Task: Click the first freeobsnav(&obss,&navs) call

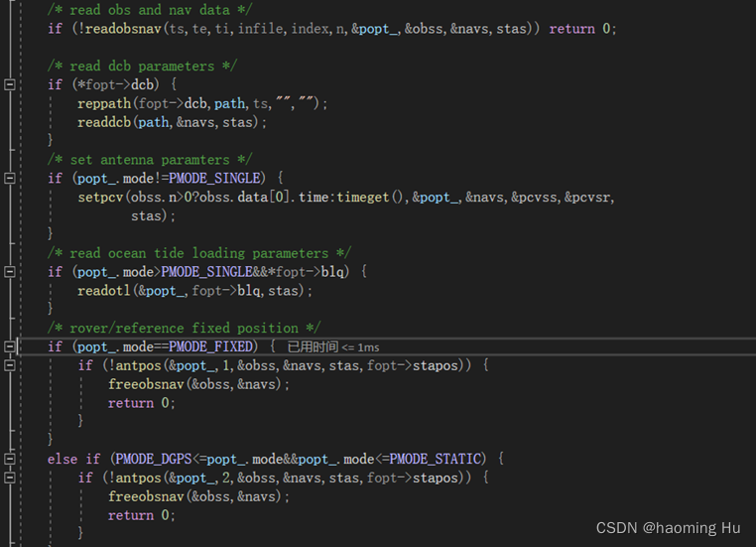Action: click(x=198, y=384)
